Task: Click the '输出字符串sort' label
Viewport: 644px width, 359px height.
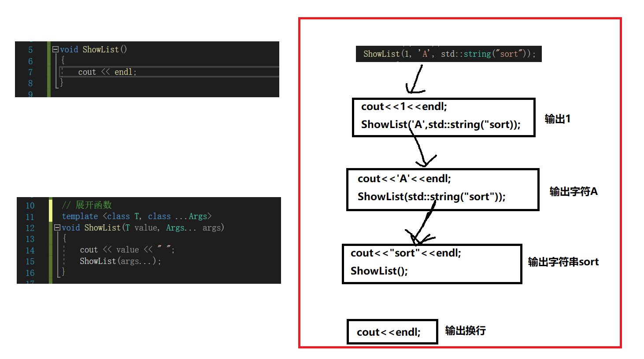Action: coord(563,262)
